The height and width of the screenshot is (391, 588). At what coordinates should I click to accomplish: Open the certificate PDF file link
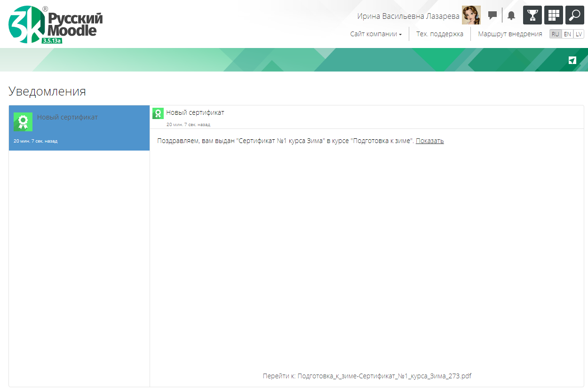pos(384,376)
